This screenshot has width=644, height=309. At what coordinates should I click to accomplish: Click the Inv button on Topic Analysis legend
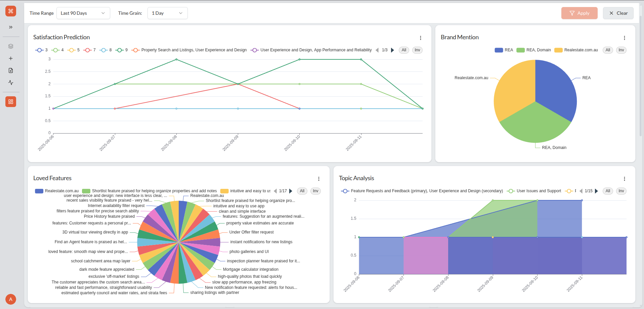621,191
